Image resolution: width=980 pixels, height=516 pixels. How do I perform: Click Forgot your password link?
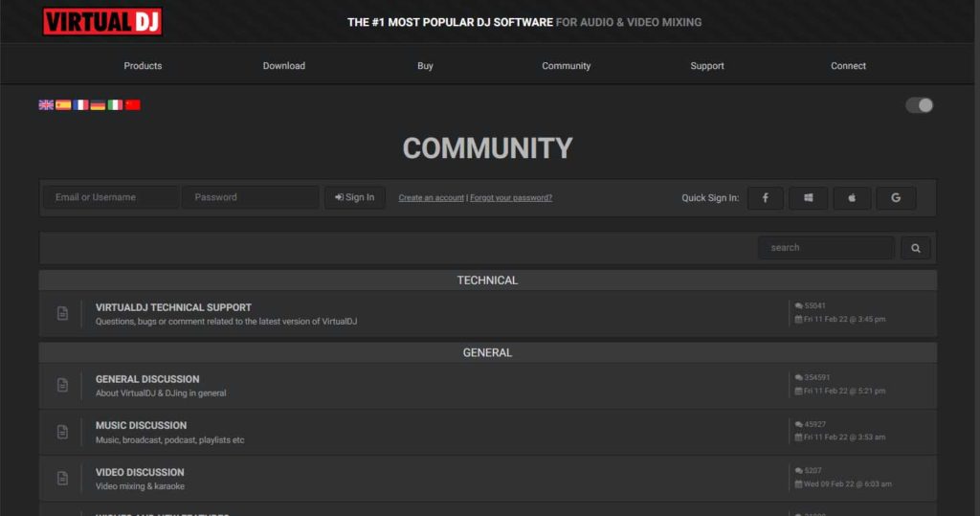(x=511, y=197)
